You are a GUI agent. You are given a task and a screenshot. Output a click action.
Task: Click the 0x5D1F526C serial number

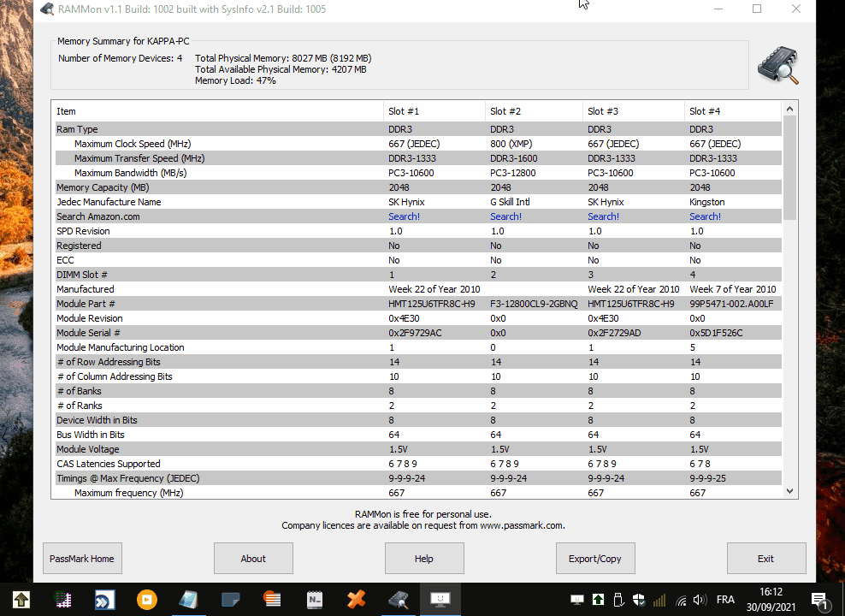point(716,333)
